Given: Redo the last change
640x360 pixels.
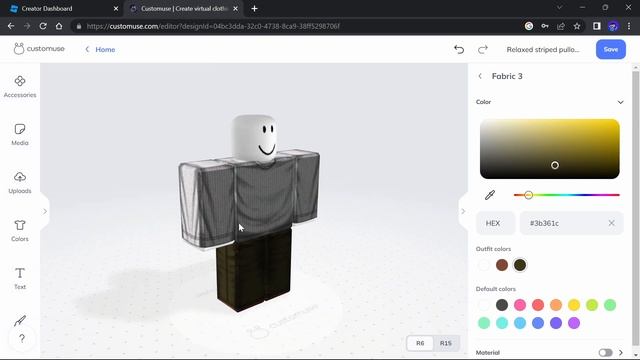Looking at the screenshot, I should [x=483, y=49].
